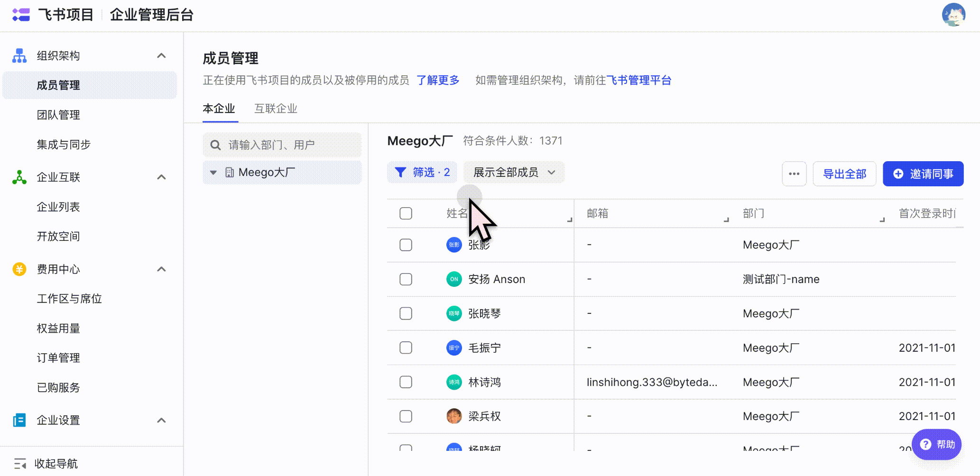980x476 pixels.
Task: Click 毛振宁's avatar
Action: [x=454, y=348]
